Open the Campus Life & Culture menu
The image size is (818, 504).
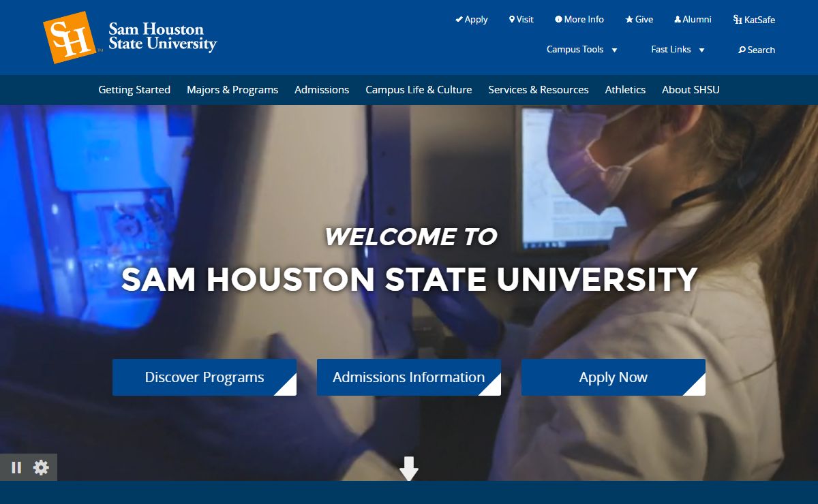(x=419, y=90)
